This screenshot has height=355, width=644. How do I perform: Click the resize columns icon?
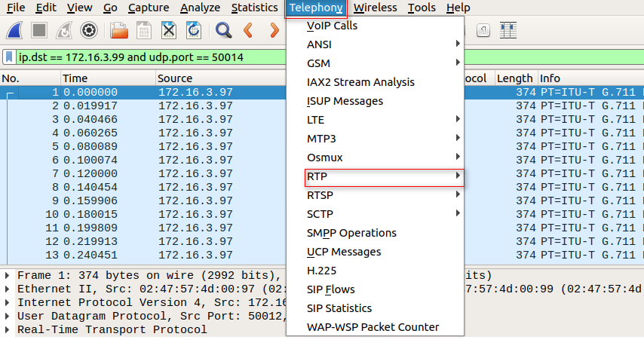coord(508,30)
